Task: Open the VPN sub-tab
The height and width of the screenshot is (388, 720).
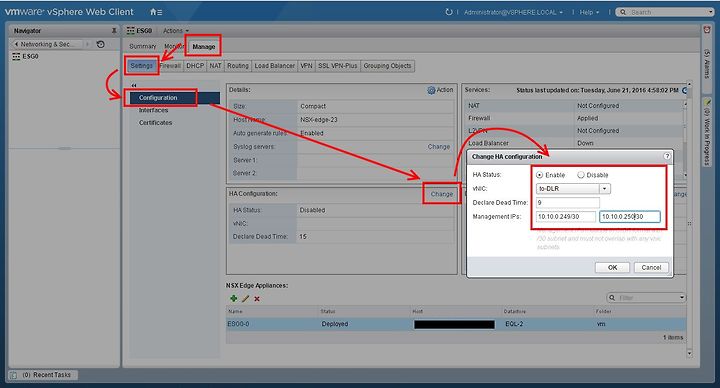Action: [306, 66]
